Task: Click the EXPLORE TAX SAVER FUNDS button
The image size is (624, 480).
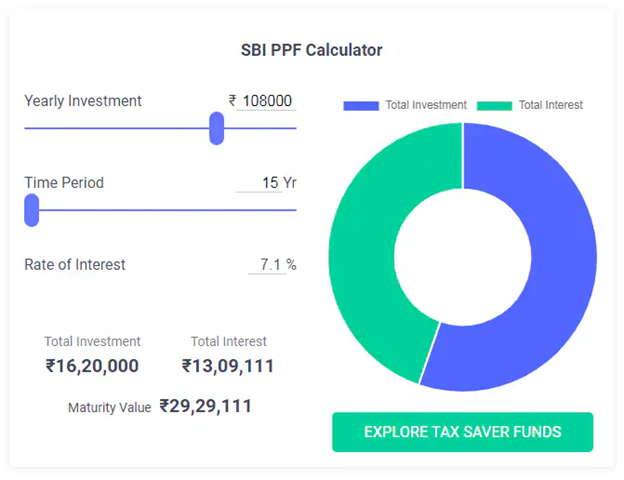Action: pyautogui.click(x=462, y=432)
